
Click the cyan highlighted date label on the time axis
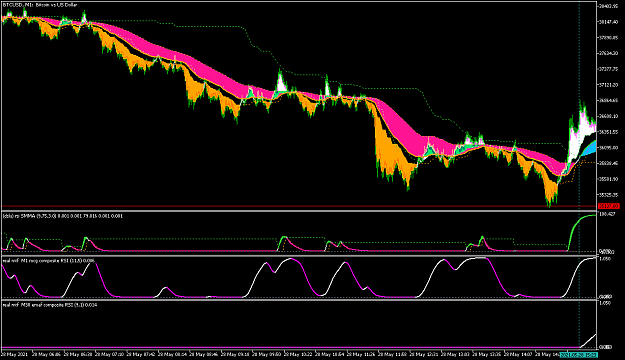coord(578,354)
